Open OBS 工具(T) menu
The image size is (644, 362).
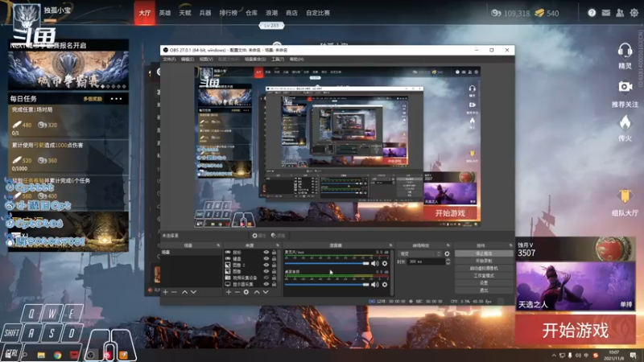(x=278, y=59)
